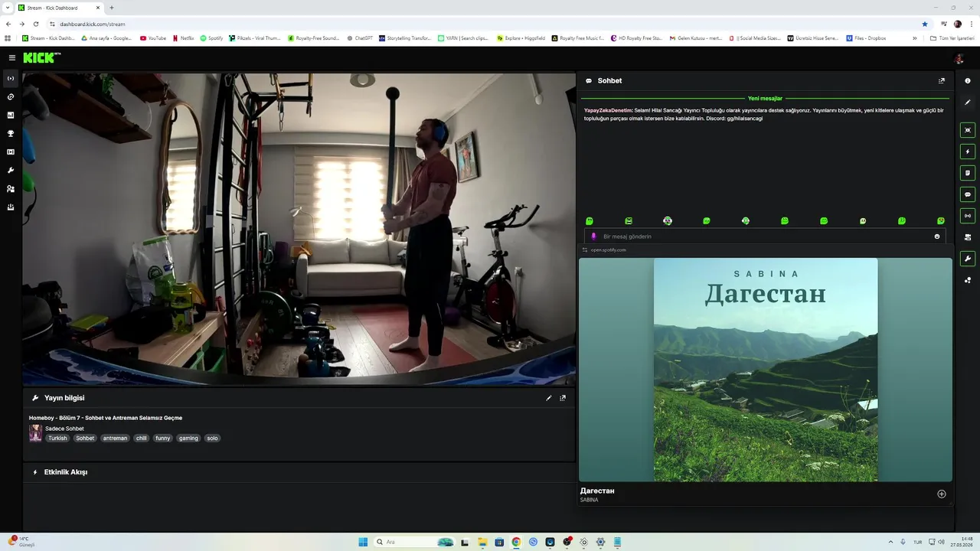This screenshot has width=980, height=551.
Task: Expand the hidden bookmarks chevron
Action: click(x=915, y=37)
